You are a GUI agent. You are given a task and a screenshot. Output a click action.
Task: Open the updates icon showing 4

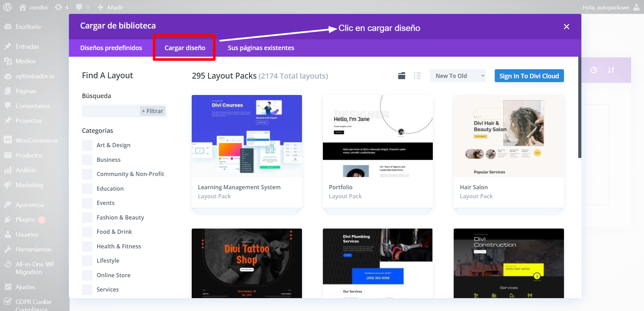[58, 7]
